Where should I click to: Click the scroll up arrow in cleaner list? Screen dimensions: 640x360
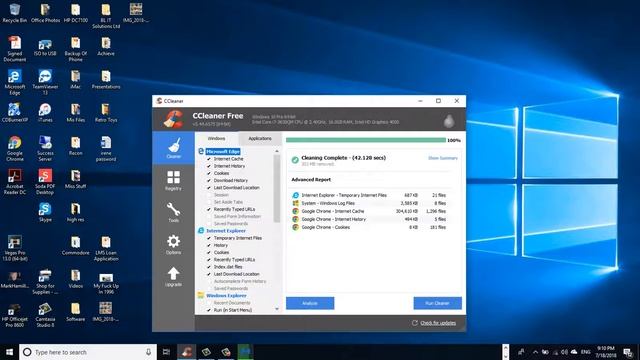(277, 151)
